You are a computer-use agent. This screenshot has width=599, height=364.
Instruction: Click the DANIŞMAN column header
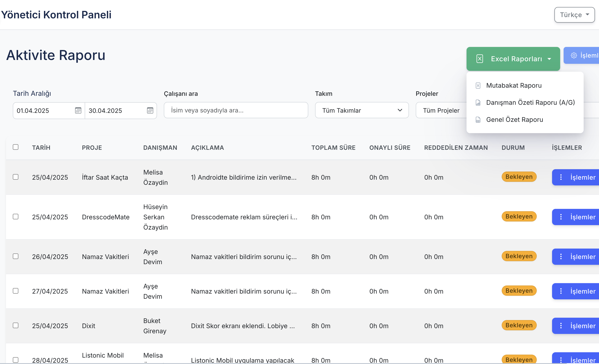pyautogui.click(x=160, y=148)
